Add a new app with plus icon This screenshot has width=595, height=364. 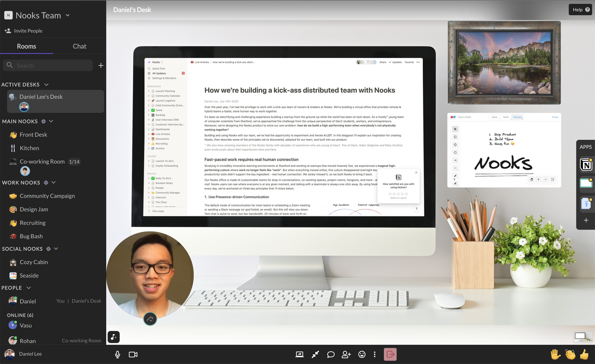click(x=586, y=220)
